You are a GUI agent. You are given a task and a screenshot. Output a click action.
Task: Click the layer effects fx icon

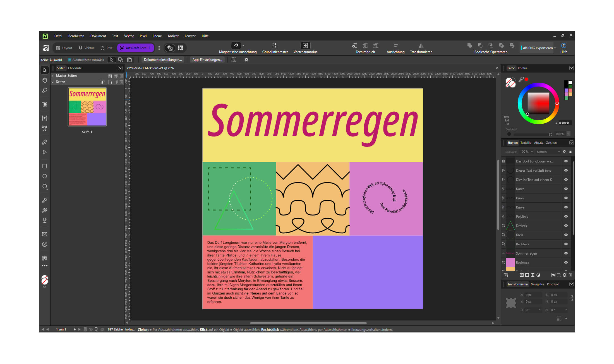tap(521, 275)
